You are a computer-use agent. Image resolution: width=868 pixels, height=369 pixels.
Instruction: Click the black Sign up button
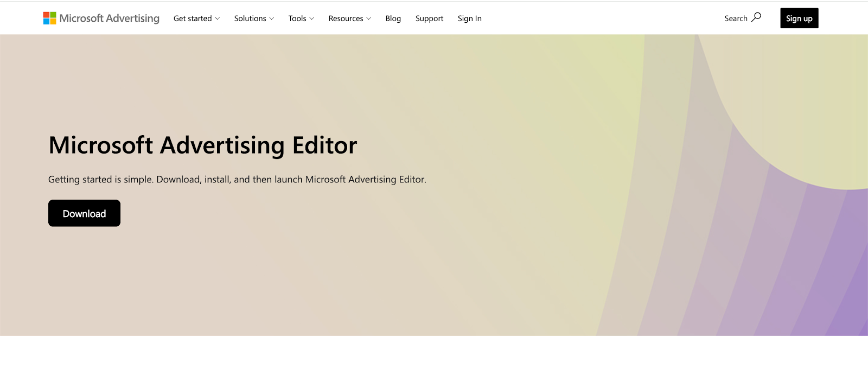click(800, 18)
